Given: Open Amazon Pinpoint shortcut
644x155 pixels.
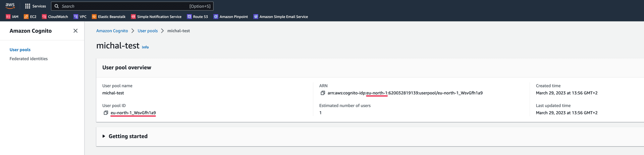Looking at the screenshot, I should 231,17.
